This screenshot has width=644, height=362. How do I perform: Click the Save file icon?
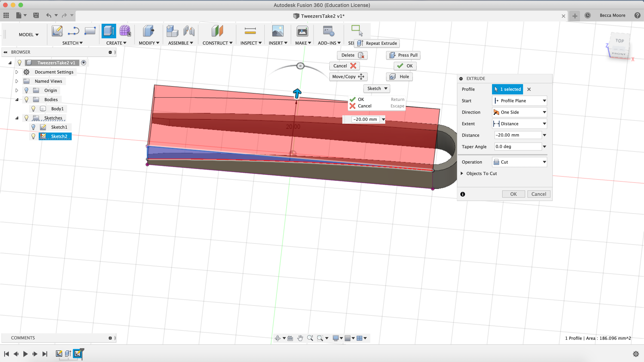click(x=36, y=16)
